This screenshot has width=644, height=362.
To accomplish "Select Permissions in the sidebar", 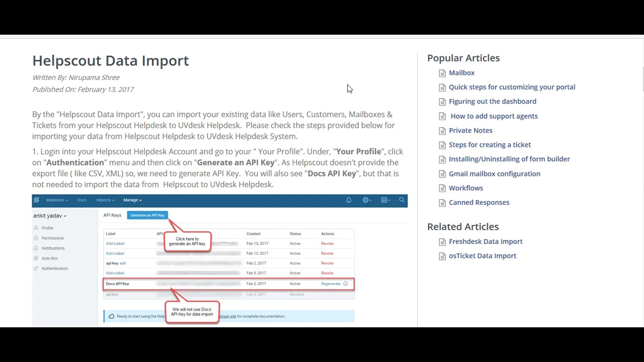I will [52, 238].
